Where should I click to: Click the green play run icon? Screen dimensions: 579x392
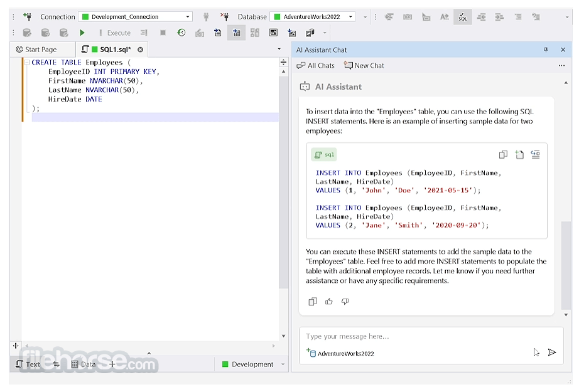(x=82, y=33)
